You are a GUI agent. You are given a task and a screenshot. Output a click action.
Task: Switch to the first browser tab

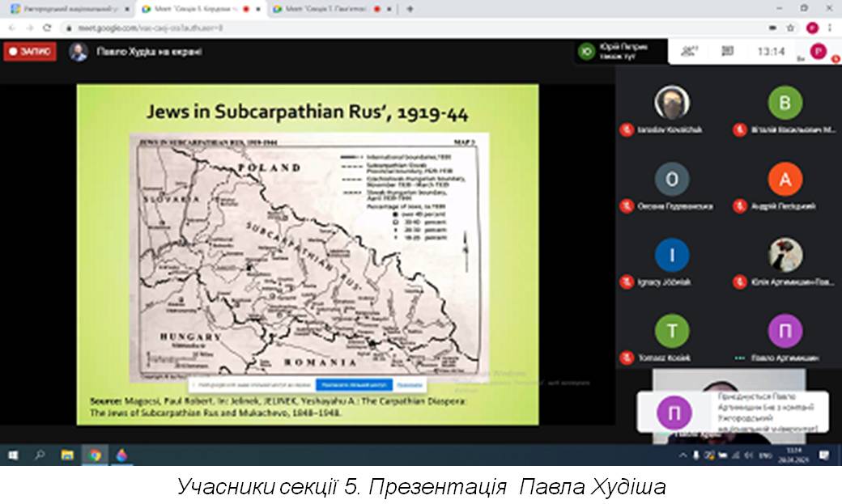point(70,9)
